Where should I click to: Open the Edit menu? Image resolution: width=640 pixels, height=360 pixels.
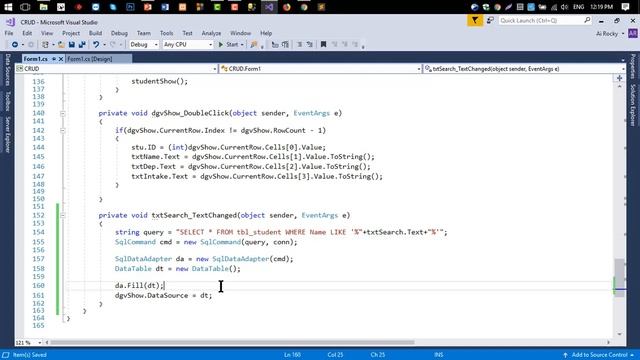click(x=27, y=33)
